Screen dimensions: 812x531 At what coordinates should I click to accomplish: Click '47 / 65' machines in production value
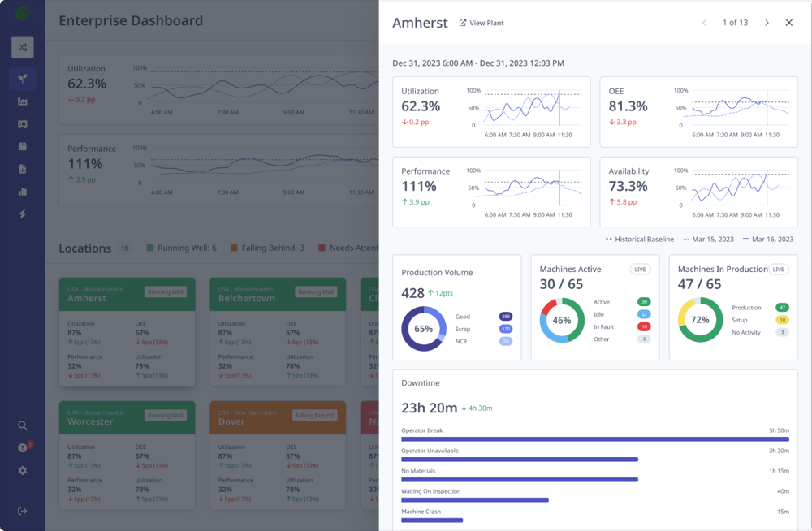pos(699,284)
